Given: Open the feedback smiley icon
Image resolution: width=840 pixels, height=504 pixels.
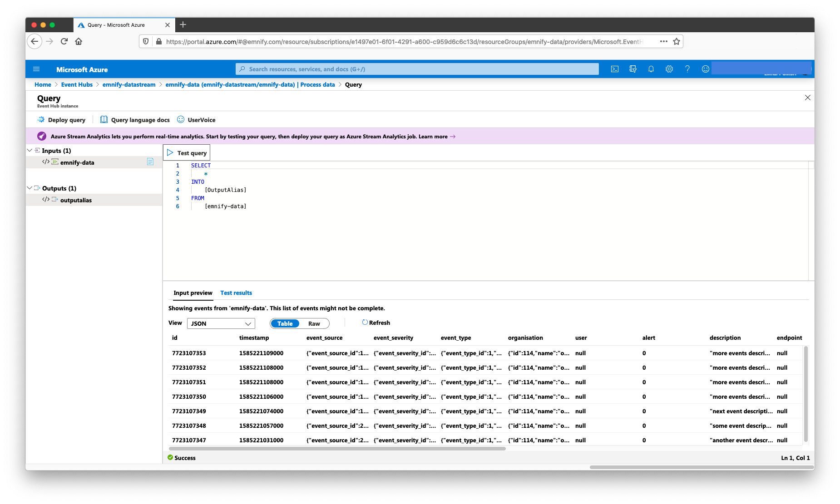Looking at the screenshot, I should (x=706, y=69).
